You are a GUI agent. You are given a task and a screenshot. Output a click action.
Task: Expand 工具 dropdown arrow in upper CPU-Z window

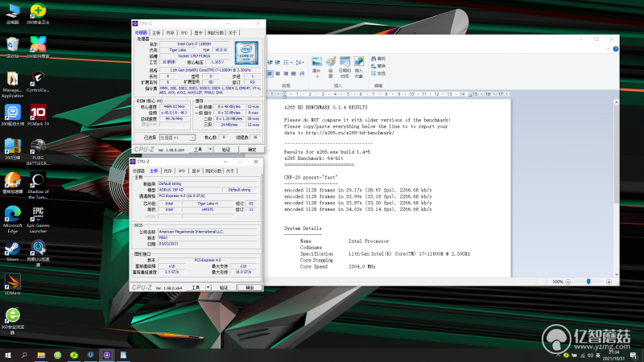210,150
